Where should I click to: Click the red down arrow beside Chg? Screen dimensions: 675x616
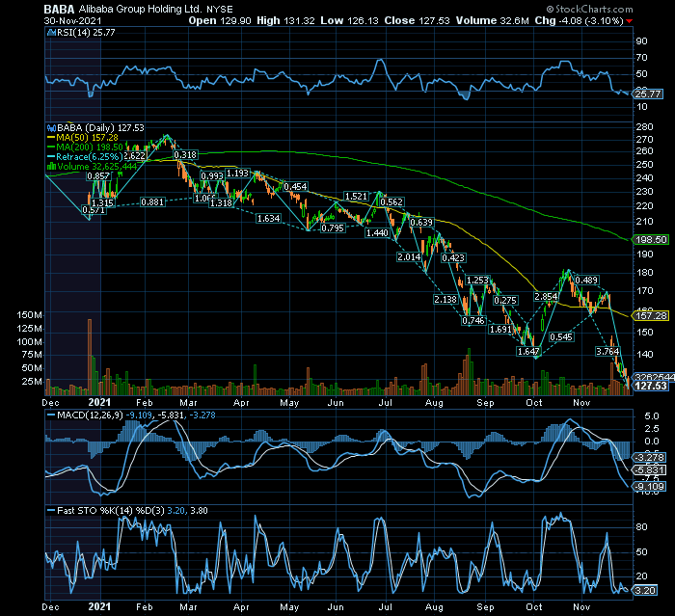630,21
